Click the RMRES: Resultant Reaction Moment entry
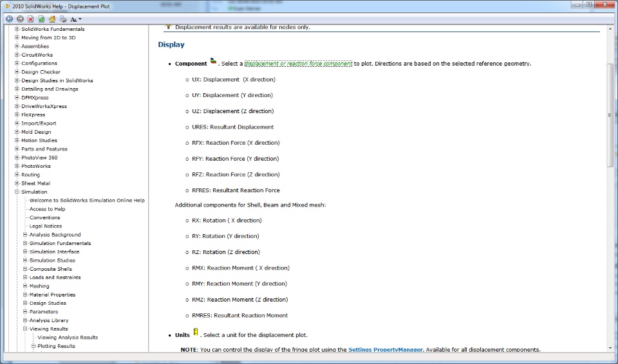Image resolution: width=618 pixels, height=364 pixels. (240, 315)
